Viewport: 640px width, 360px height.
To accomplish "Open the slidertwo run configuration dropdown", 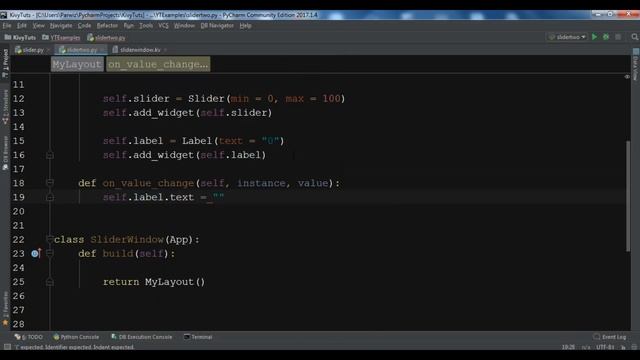I will [x=567, y=37].
